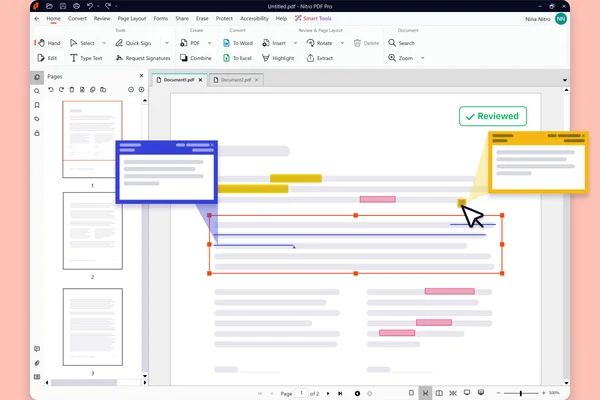This screenshot has width=600, height=400.
Task: Open the search pane in left sidebar
Action: pos(37,91)
